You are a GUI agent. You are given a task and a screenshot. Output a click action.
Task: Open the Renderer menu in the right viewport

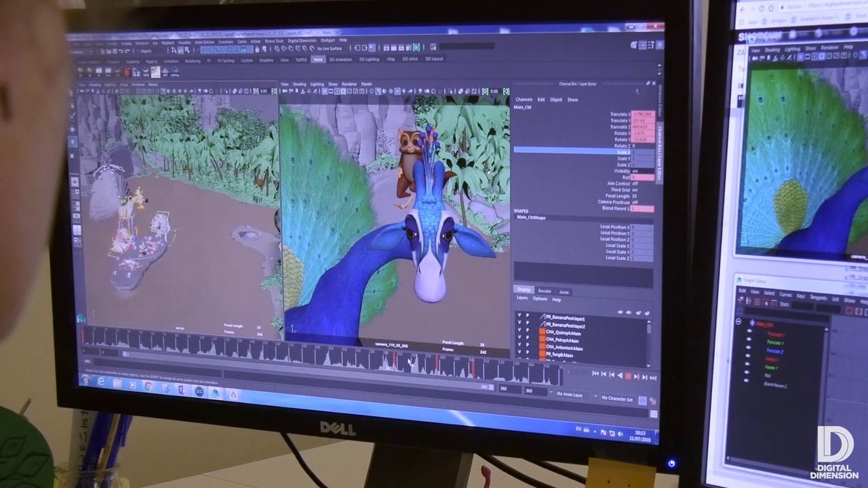[349, 84]
